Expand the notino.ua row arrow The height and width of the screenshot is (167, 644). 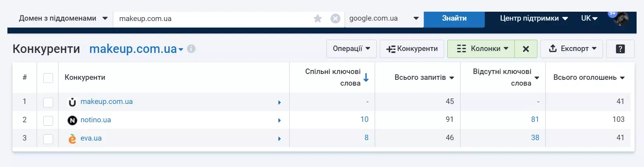279,120
